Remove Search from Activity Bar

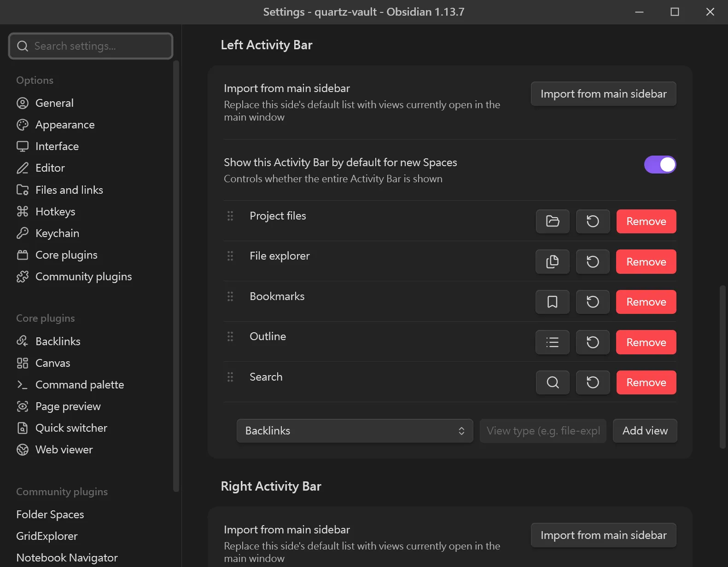(x=646, y=382)
